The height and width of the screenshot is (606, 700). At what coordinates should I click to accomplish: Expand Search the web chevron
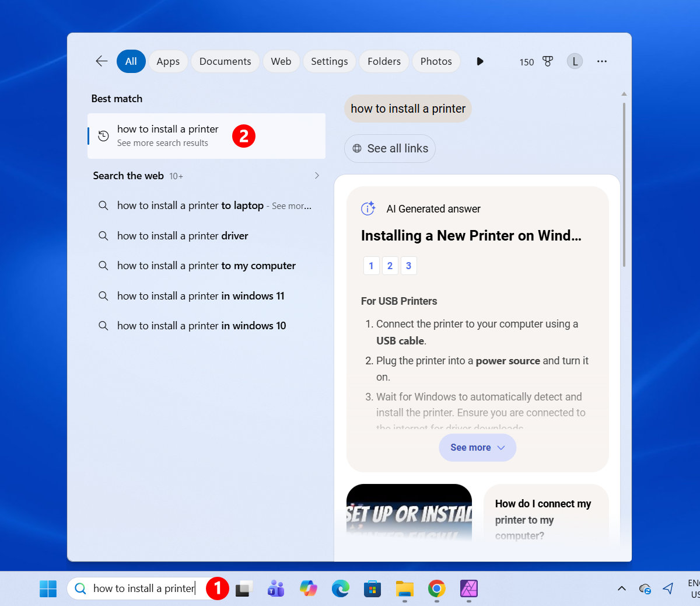coord(317,176)
